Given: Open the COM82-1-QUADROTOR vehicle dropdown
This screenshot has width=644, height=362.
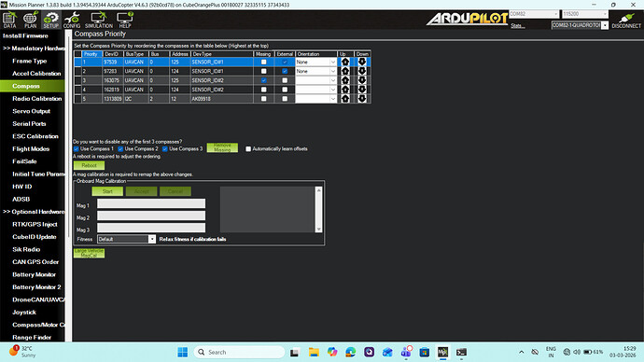Looking at the screenshot, I should click(580, 25).
